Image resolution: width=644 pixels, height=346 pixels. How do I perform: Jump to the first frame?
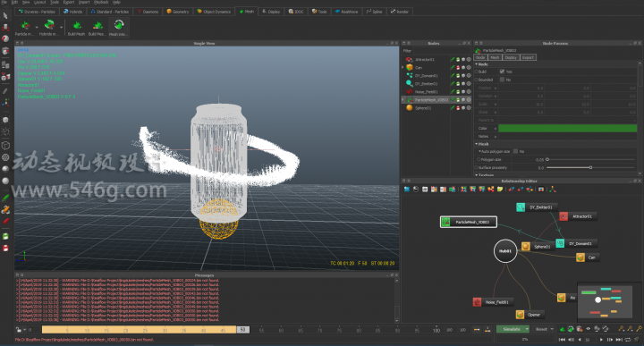[562, 340]
